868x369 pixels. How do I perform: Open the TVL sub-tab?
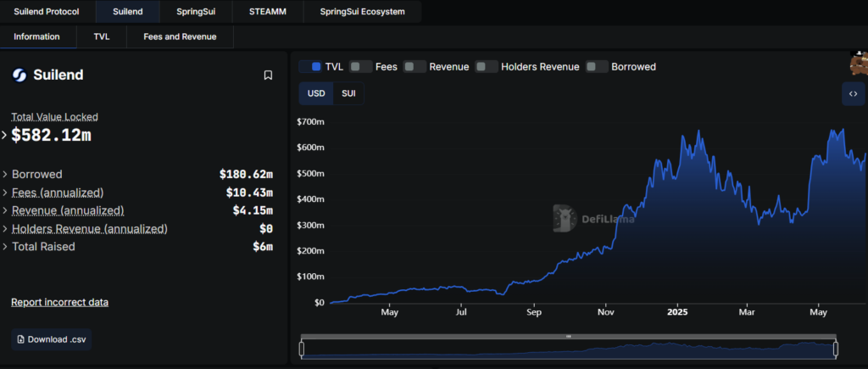coord(102,36)
